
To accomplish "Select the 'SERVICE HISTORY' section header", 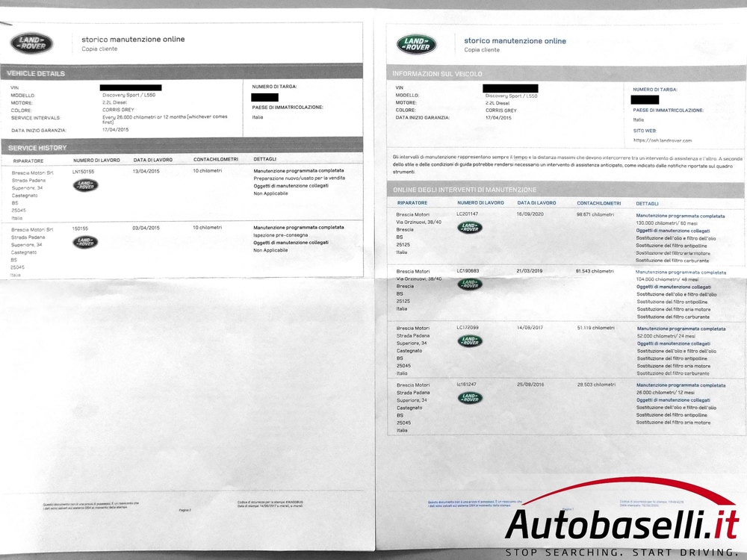I will (37, 148).
